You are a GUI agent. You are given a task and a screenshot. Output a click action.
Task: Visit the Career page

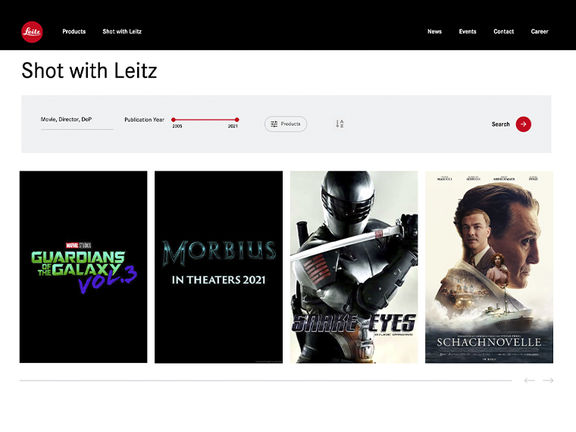539,32
